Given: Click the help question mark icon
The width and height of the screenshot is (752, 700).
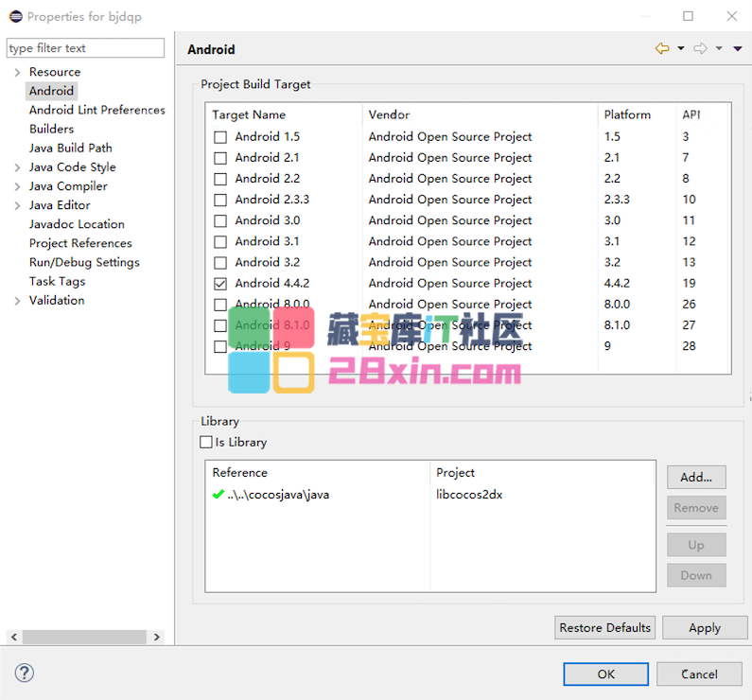Looking at the screenshot, I should [25, 674].
